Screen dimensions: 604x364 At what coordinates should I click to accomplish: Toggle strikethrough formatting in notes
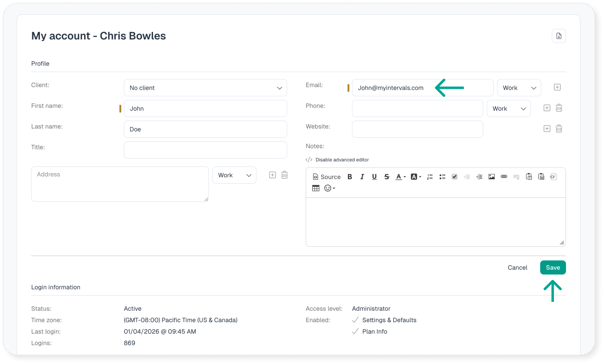[x=387, y=177]
